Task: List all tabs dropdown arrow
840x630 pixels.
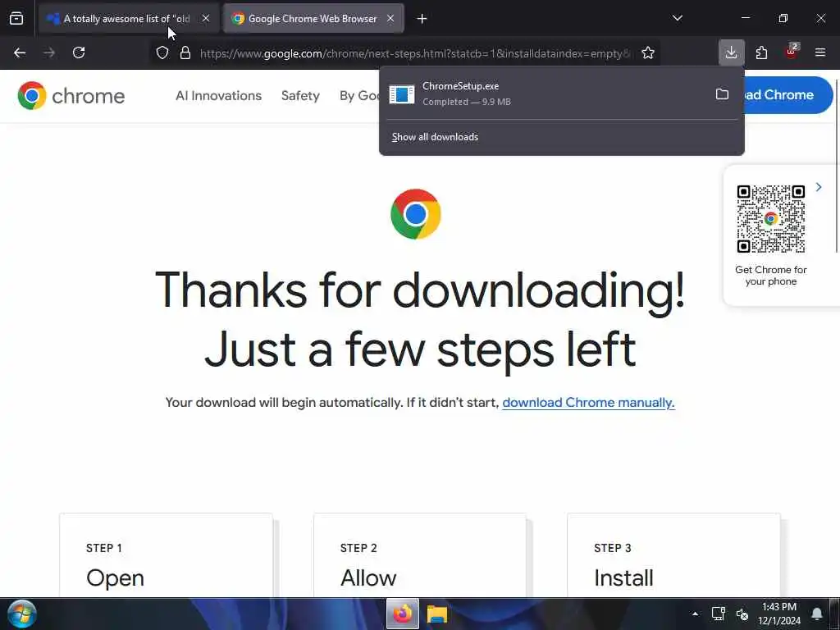Action: [678, 18]
